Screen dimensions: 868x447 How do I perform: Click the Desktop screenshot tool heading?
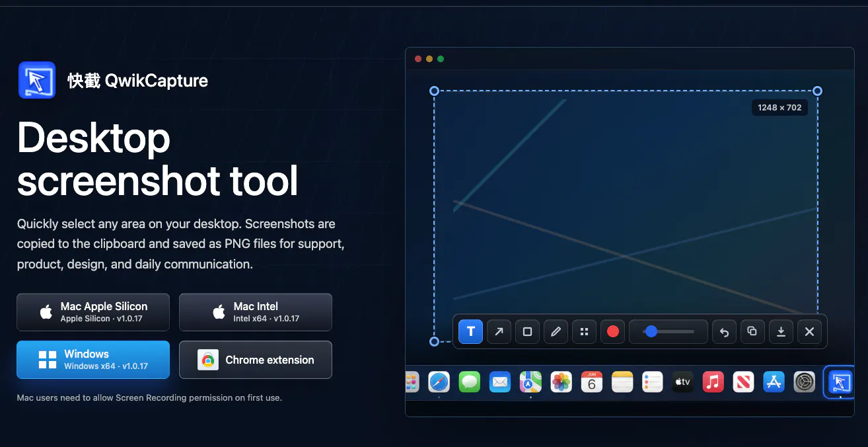158,159
